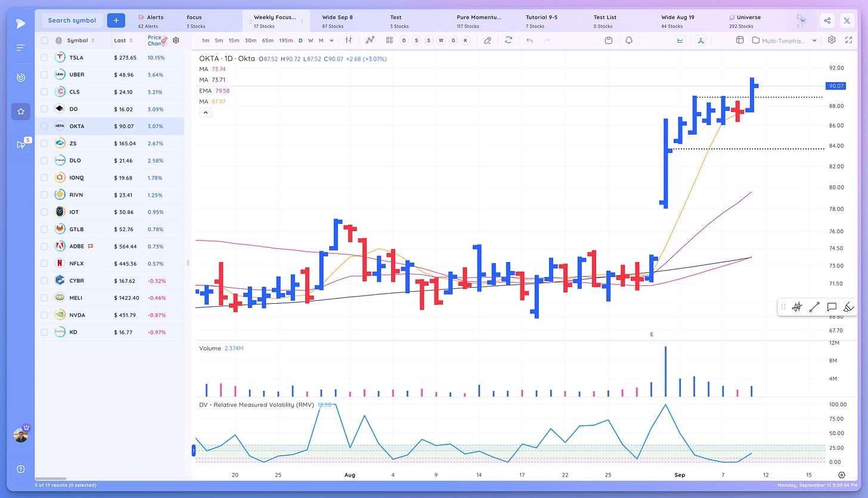This screenshot has width=868, height=498.
Task: Click the undo arrow
Action: tap(529, 40)
